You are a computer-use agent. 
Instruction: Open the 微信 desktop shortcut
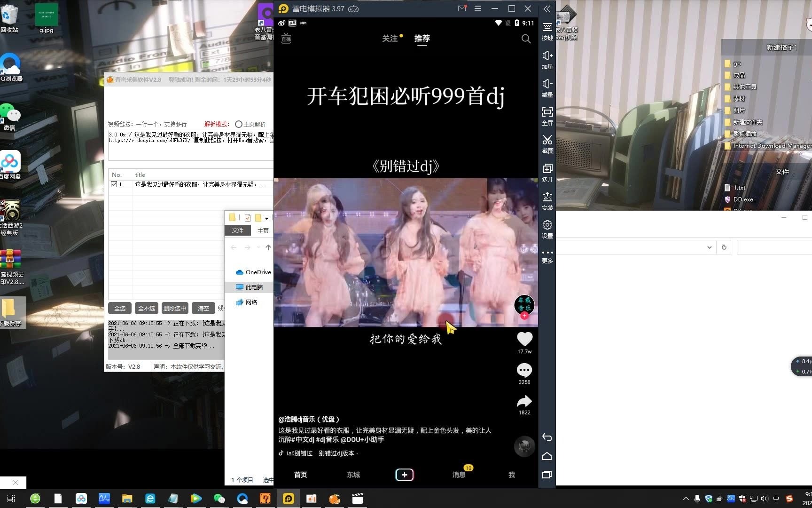click(x=10, y=117)
